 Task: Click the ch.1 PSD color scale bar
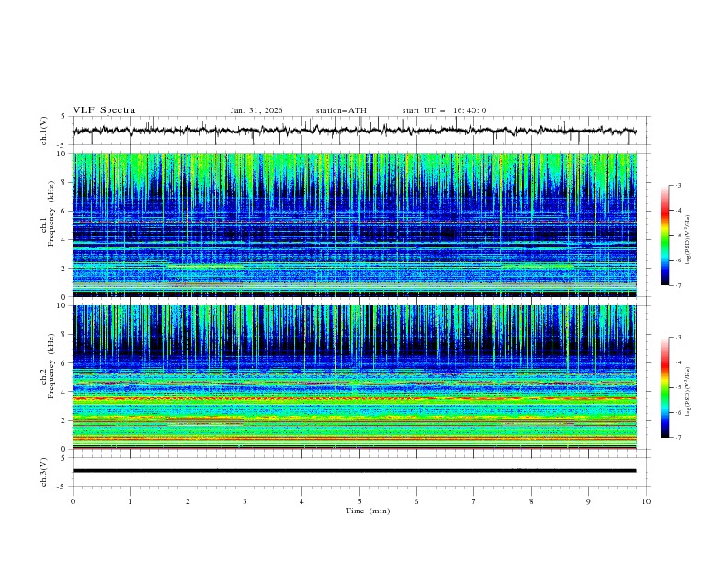[665, 236]
